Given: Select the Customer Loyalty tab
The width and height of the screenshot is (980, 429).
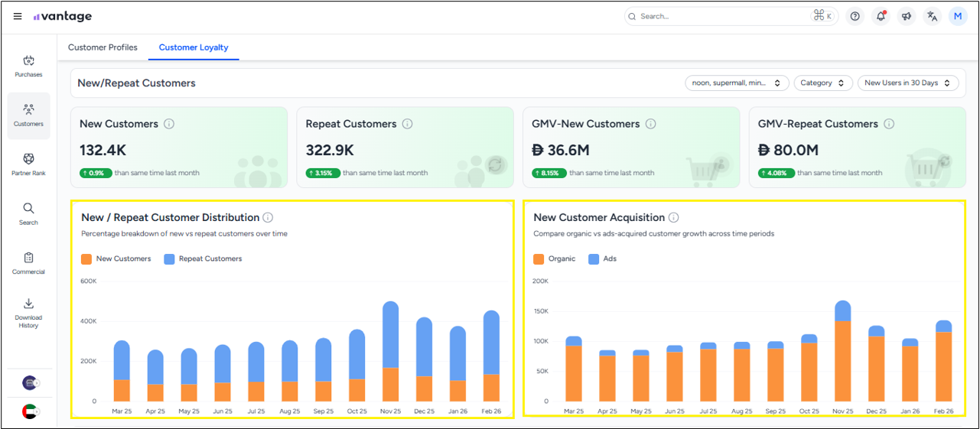Looking at the screenshot, I should coord(194,47).
